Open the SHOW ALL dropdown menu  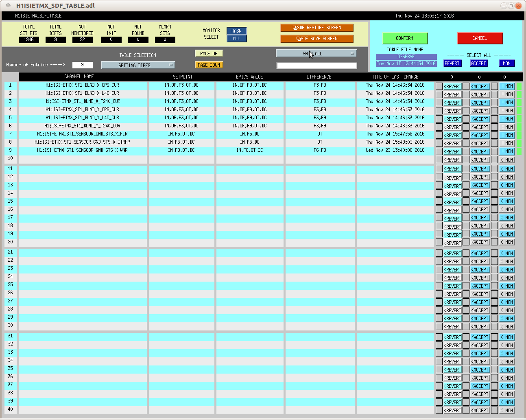point(316,53)
